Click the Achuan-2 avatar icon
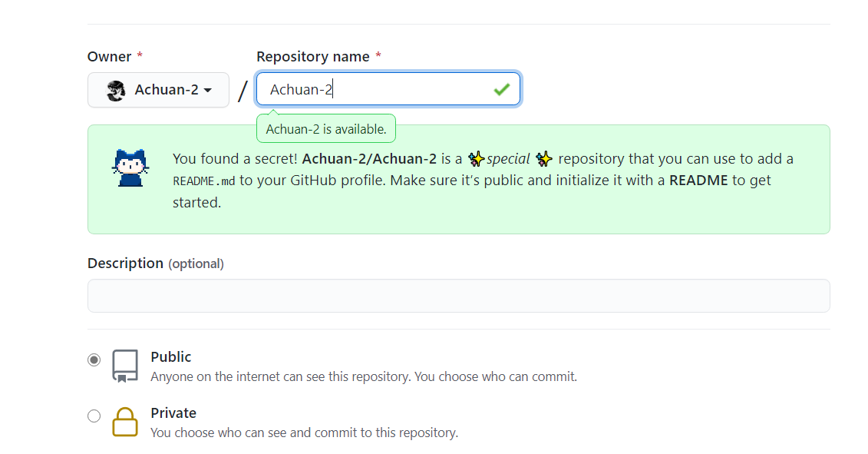The image size is (868, 454). (x=115, y=90)
